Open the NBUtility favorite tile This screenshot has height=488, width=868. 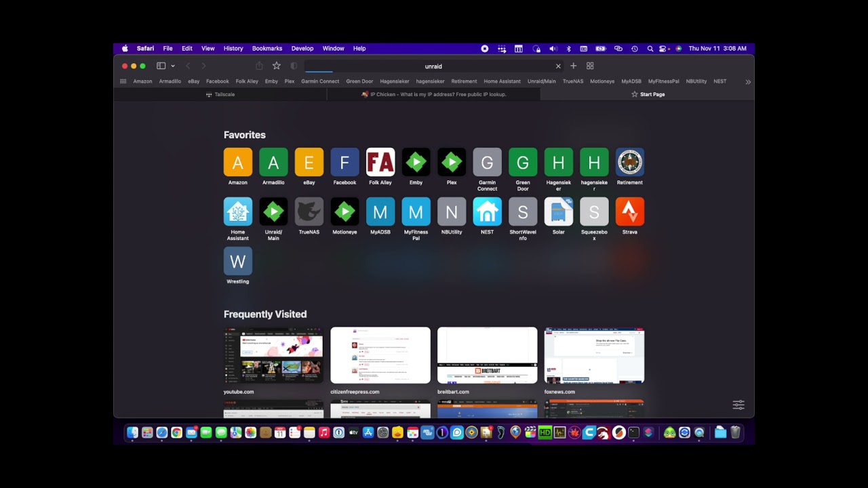452,212
